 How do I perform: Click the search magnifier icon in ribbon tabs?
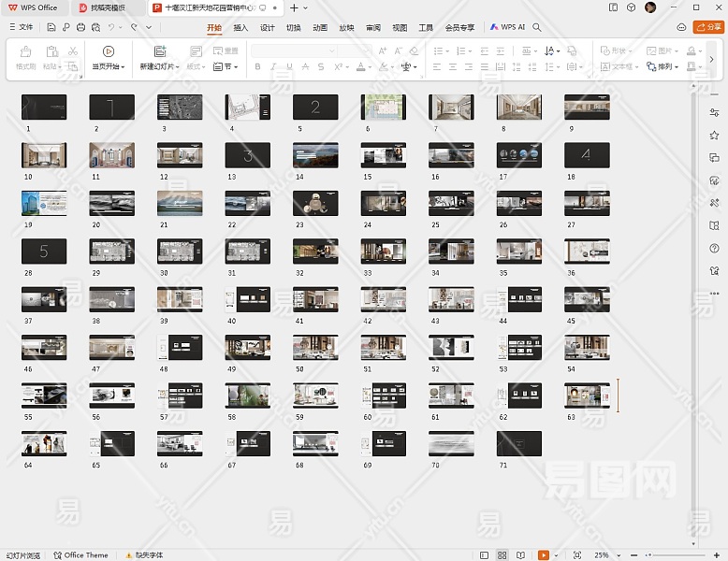click(537, 28)
